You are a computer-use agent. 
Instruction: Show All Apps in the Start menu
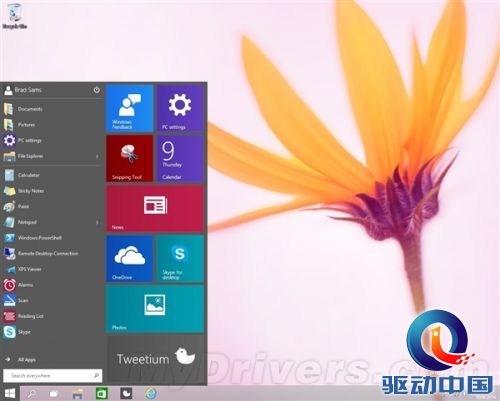click(x=21, y=360)
